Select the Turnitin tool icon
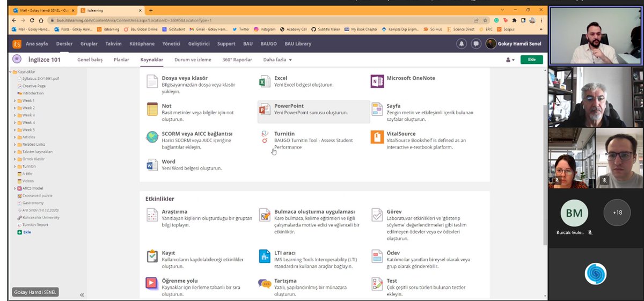The width and height of the screenshot is (644, 301). (x=264, y=137)
